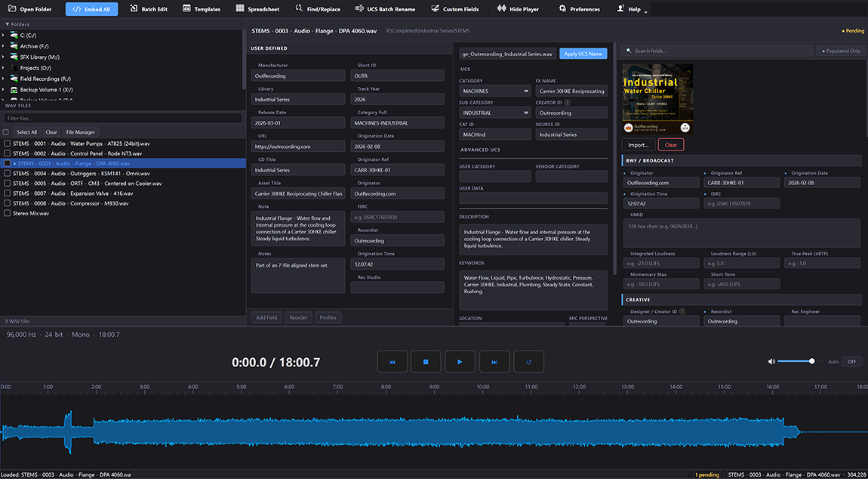This screenshot has width=868, height=479.
Task: Expand the Field Recordings (R:/) node
Action: click(x=3, y=79)
